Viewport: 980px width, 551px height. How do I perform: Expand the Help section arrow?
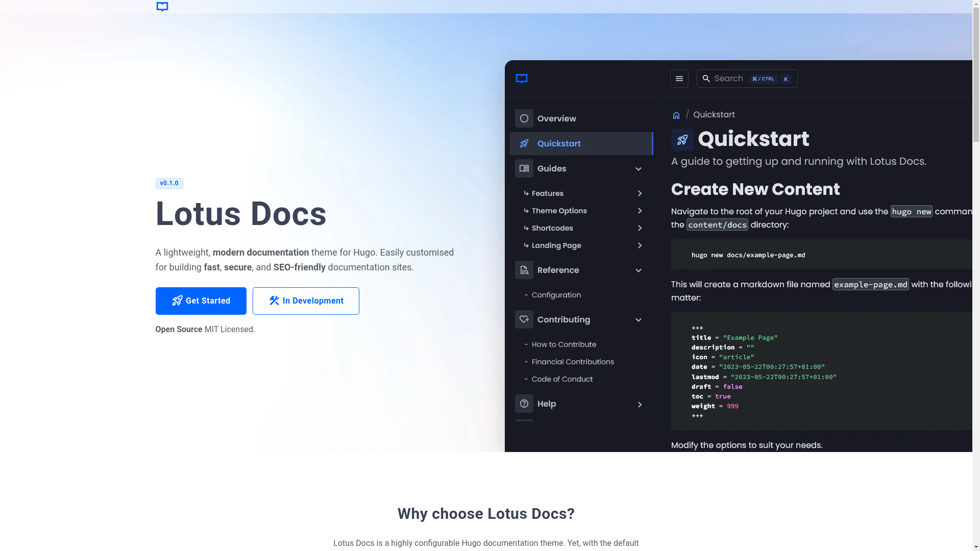point(640,405)
